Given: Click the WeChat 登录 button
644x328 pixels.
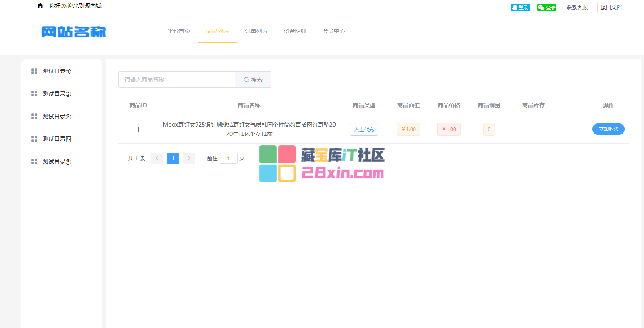Looking at the screenshot, I should (546, 8).
